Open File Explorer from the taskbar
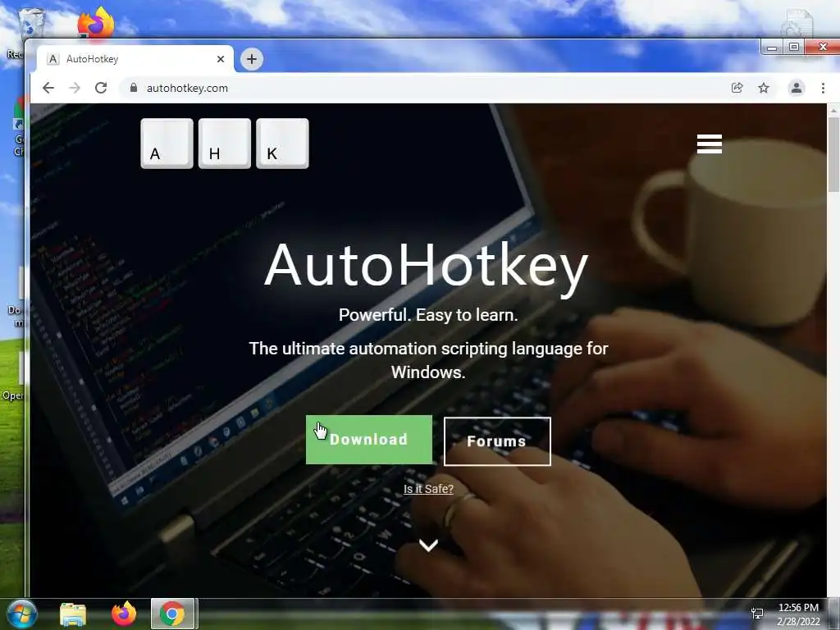This screenshot has width=840, height=630. 73,614
